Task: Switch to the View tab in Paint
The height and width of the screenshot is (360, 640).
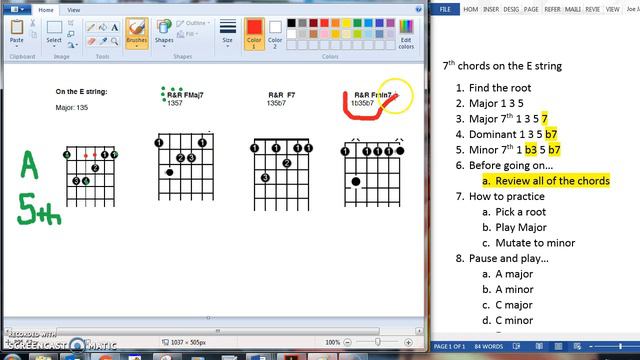Action: pyautogui.click(x=73, y=10)
